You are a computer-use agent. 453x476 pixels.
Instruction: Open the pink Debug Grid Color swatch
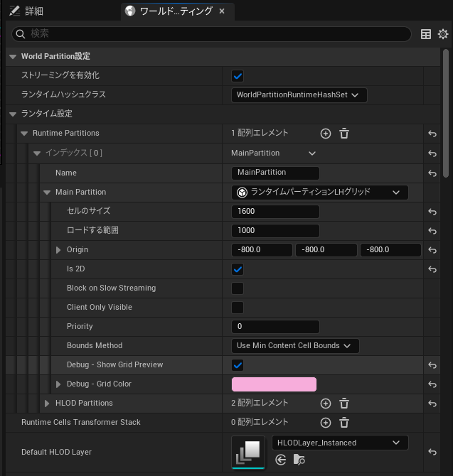tap(274, 384)
